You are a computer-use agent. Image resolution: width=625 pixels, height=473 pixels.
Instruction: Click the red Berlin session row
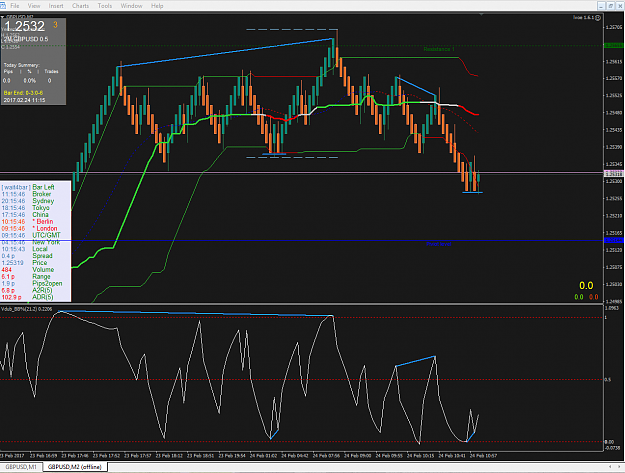pyautogui.click(x=27, y=222)
